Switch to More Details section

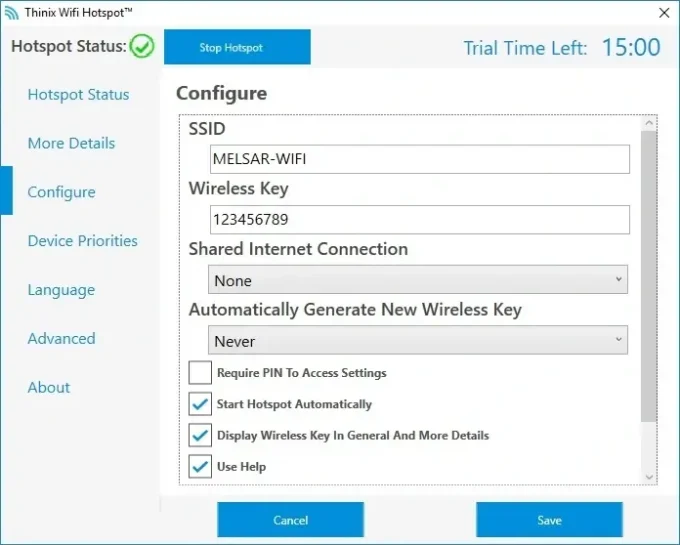[71, 143]
